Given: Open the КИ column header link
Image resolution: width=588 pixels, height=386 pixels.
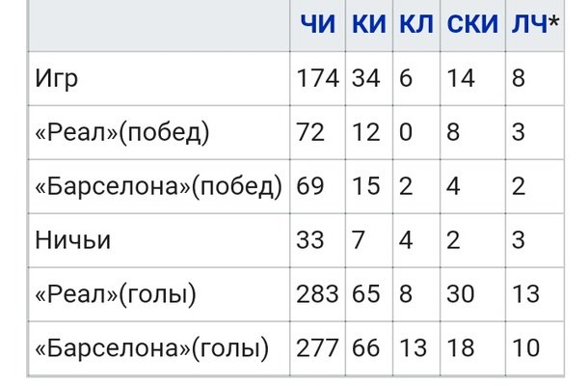Looking at the screenshot, I should [x=368, y=25].
